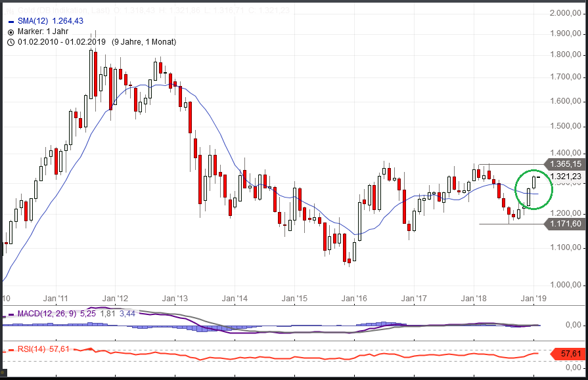Click the 1.800,00 price axis label
This screenshot has height=380, width=588.
(566, 54)
